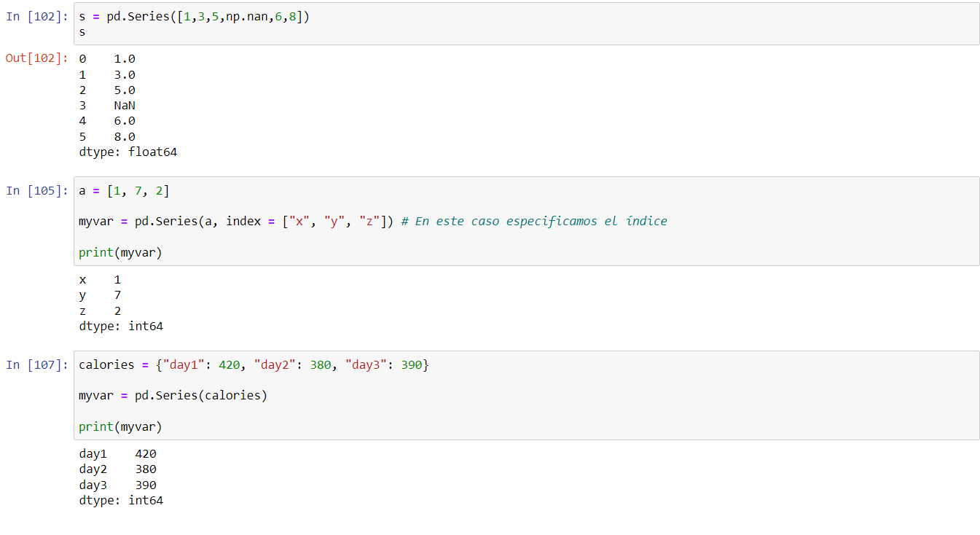Click the NaN value in the output
This screenshot has width=980, height=535.
pyautogui.click(x=125, y=106)
